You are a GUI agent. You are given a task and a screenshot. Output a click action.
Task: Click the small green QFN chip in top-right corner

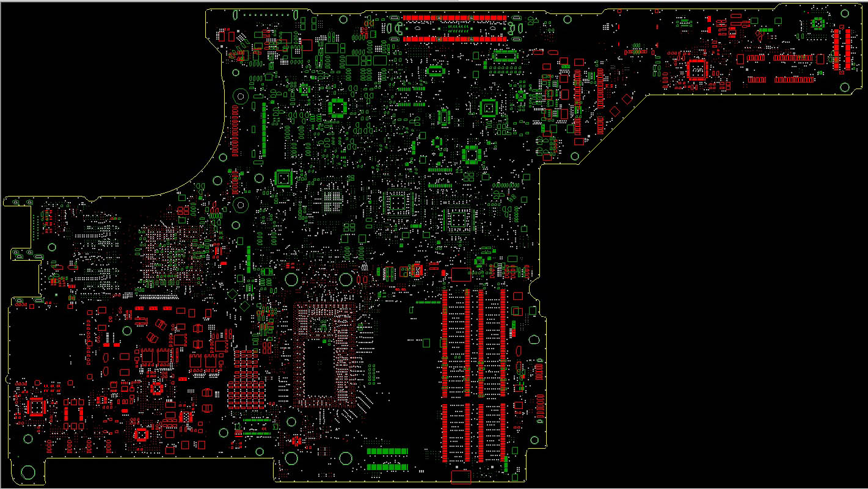click(x=817, y=23)
